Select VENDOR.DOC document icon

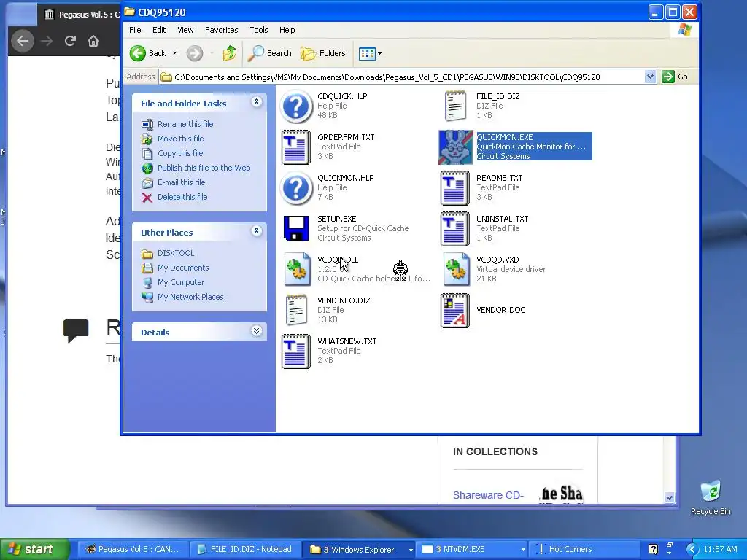tap(455, 311)
